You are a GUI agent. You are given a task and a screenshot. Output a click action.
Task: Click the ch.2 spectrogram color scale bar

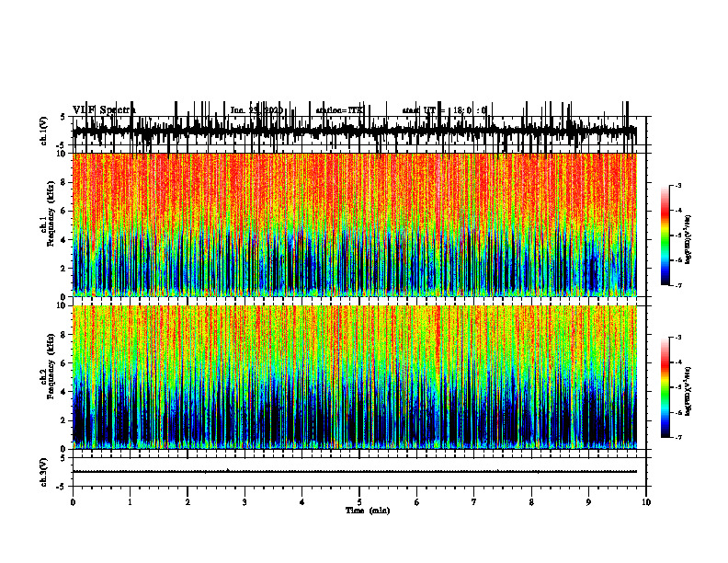(665, 387)
